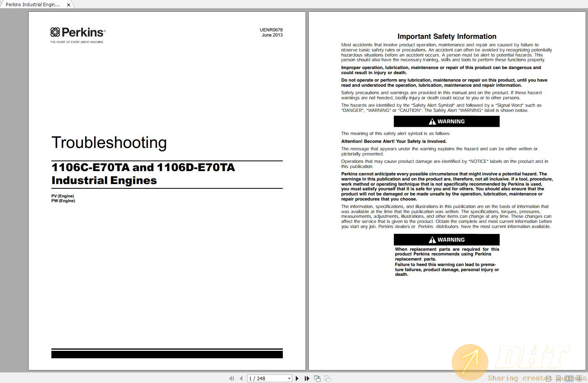The width and height of the screenshot is (588, 383).
Task: Click the PV (Engine) text
Action: point(63,196)
